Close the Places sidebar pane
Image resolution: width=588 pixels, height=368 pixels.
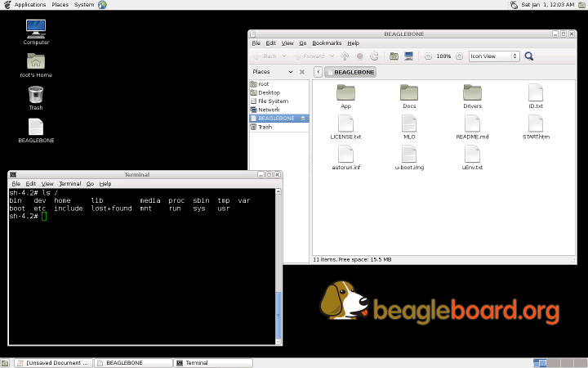tap(302, 72)
